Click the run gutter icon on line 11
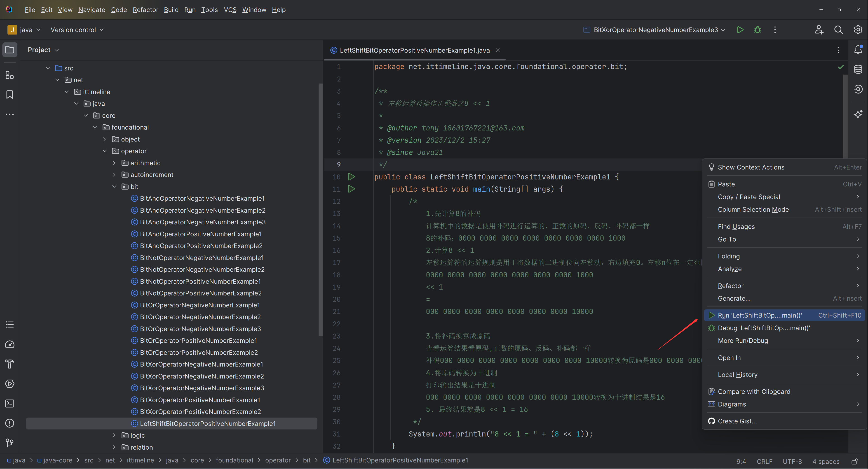 [351, 189]
